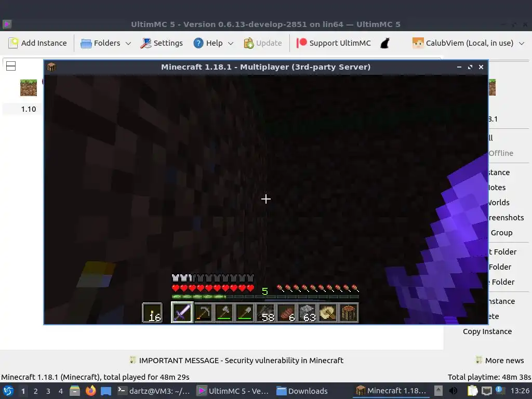The width and height of the screenshot is (532, 399).
Task: Open the IMPORTANT MESSAGE security vulnerability news link
Action: click(236, 361)
